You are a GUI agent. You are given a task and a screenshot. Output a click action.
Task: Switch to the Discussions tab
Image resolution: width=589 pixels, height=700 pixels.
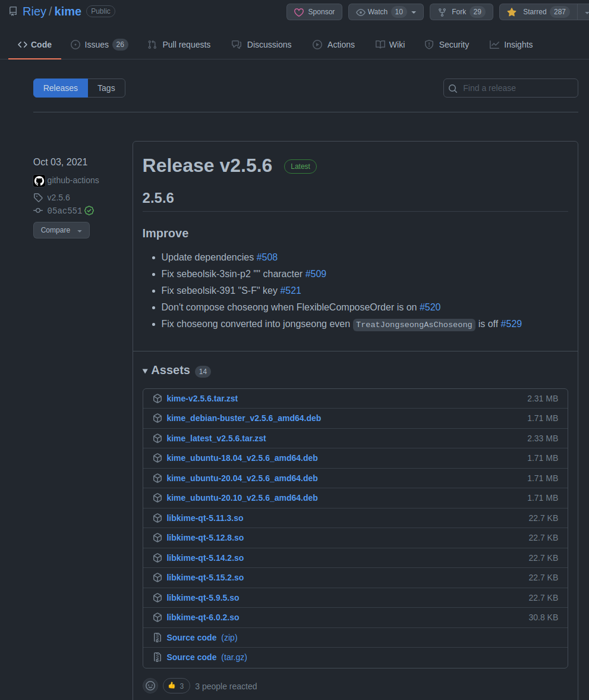(262, 45)
